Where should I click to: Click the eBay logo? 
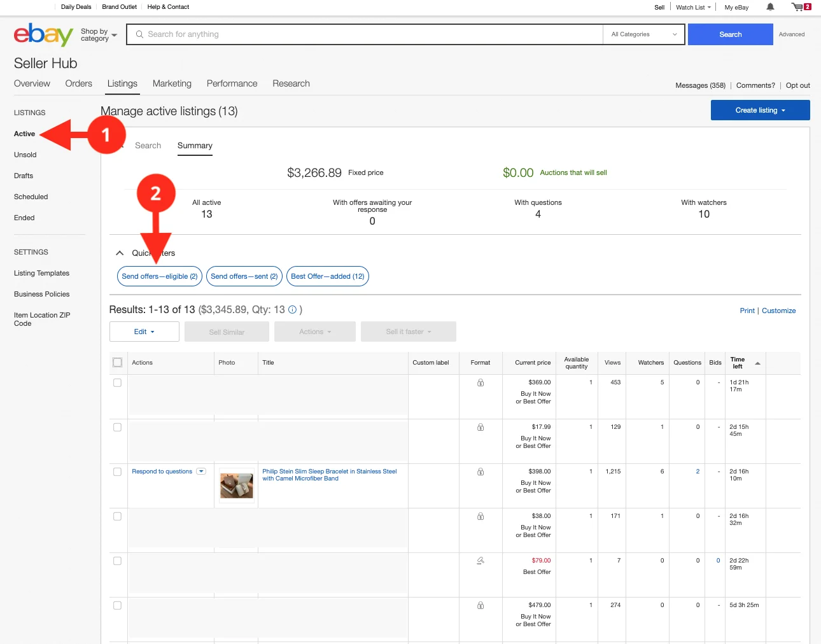click(x=42, y=34)
